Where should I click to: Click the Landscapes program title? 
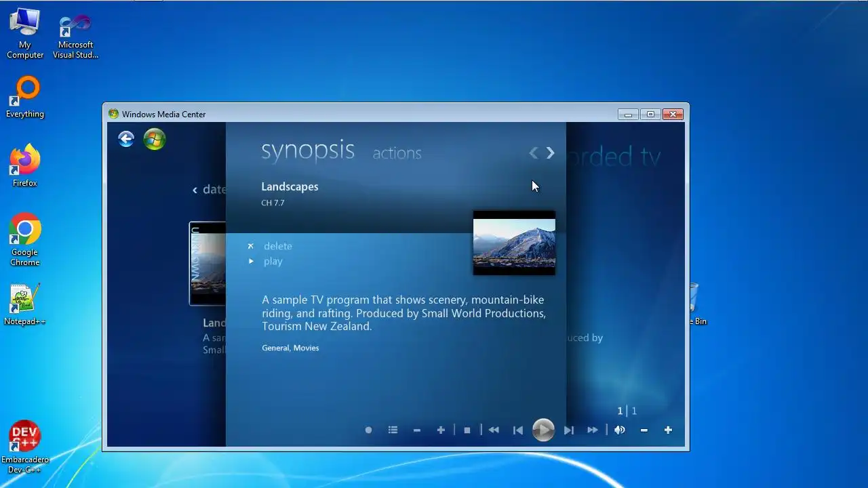pyautogui.click(x=290, y=186)
